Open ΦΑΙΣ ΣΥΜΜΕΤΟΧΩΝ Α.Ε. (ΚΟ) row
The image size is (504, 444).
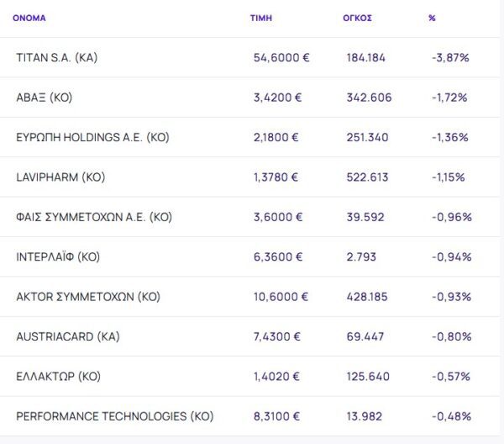(94, 217)
